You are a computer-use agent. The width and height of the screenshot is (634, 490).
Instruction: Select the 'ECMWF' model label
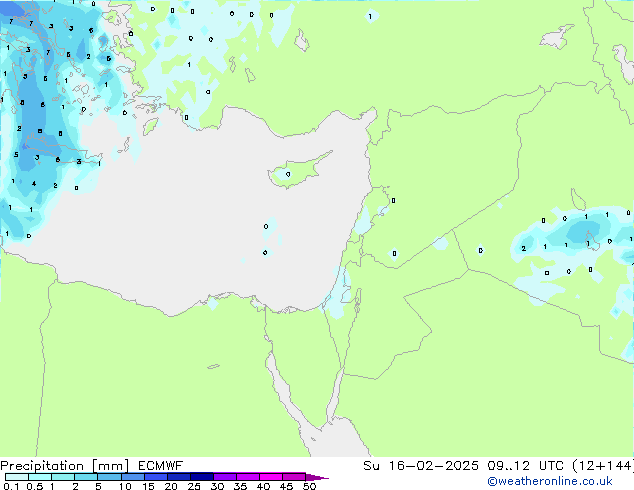click(x=161, y=466)
